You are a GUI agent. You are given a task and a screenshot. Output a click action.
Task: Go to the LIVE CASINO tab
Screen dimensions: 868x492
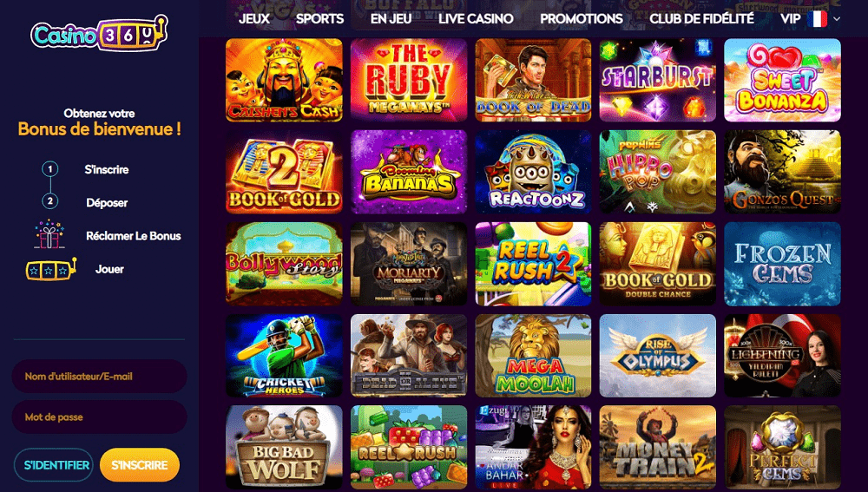coord(476,19)
